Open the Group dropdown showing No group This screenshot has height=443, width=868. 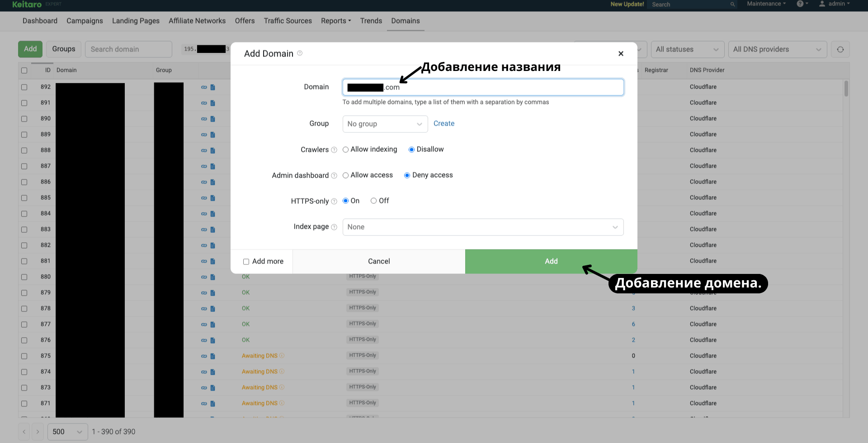[x=385, y=124]
